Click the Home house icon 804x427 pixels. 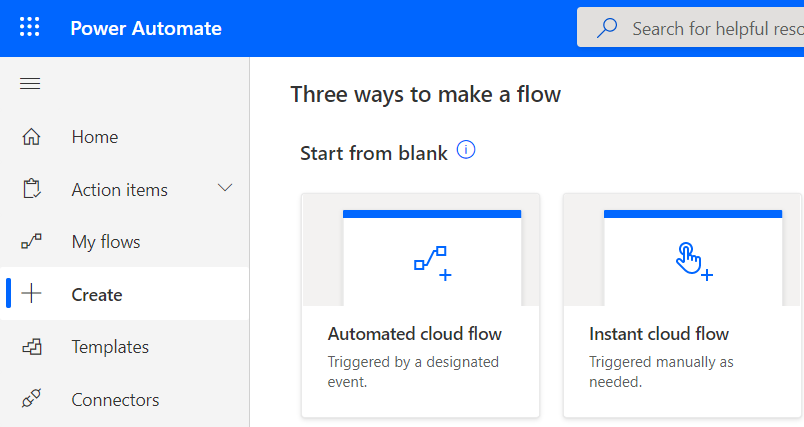31,137
